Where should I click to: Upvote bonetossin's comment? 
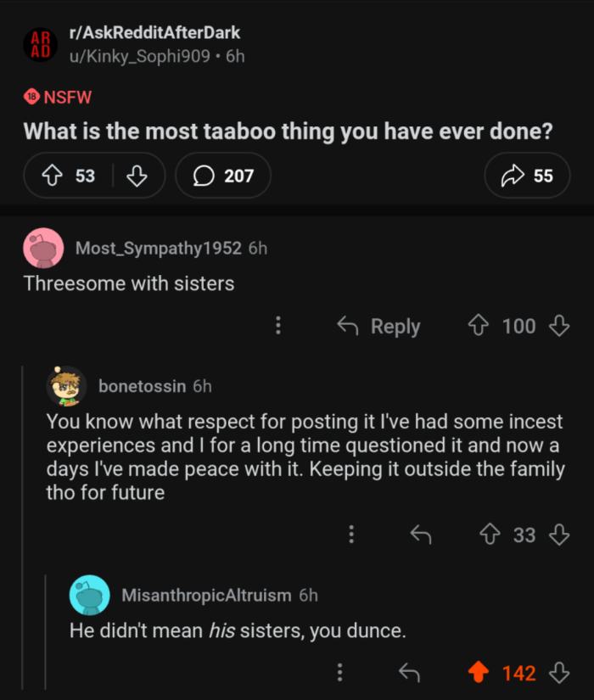coord(490,534)
